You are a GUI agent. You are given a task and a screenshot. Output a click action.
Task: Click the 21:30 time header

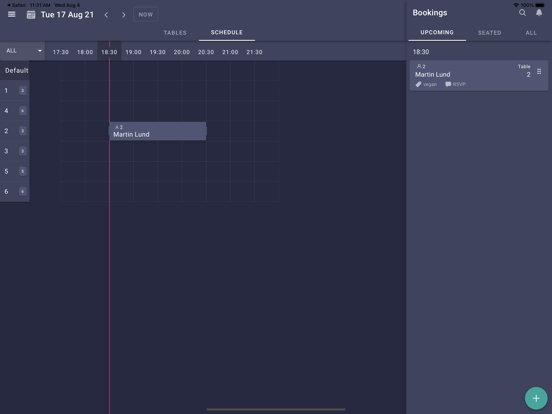[x=254, y=52]
